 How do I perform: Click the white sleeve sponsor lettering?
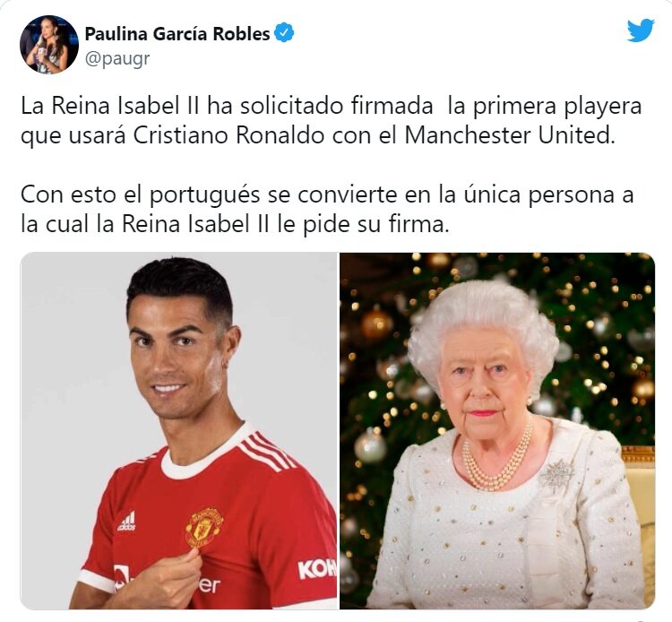[x=317, y=569]
